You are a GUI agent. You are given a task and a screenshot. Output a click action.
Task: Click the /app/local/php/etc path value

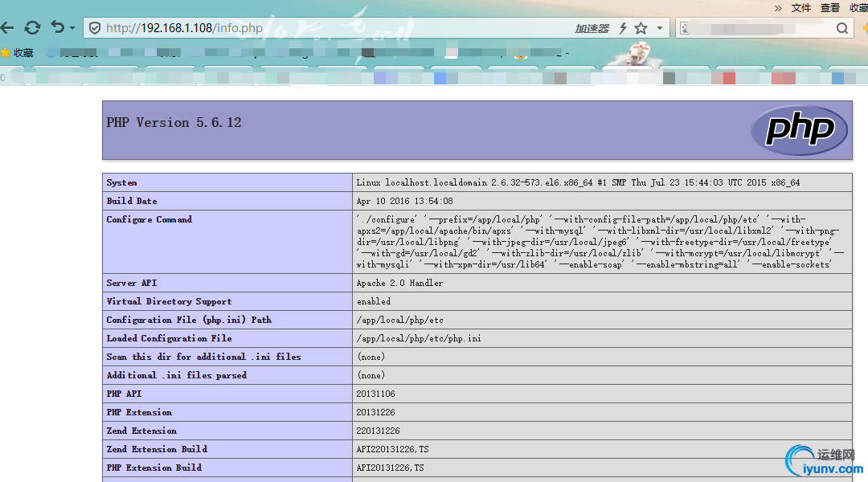click(x=400, y=320)
